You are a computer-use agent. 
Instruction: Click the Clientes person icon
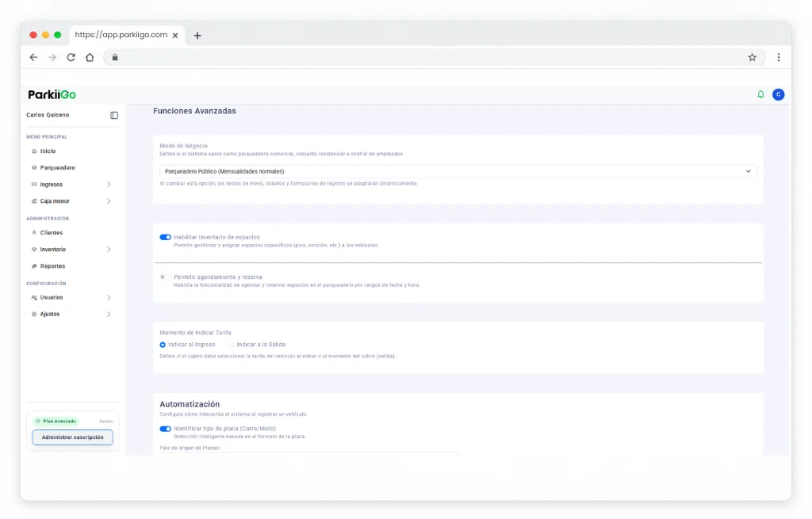click(x=34, y=233)
